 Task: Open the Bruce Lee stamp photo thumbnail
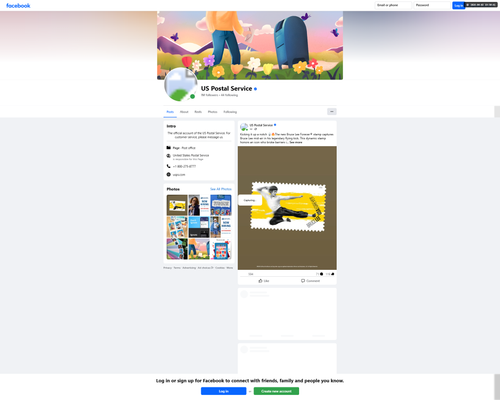[x=177, y=205]
